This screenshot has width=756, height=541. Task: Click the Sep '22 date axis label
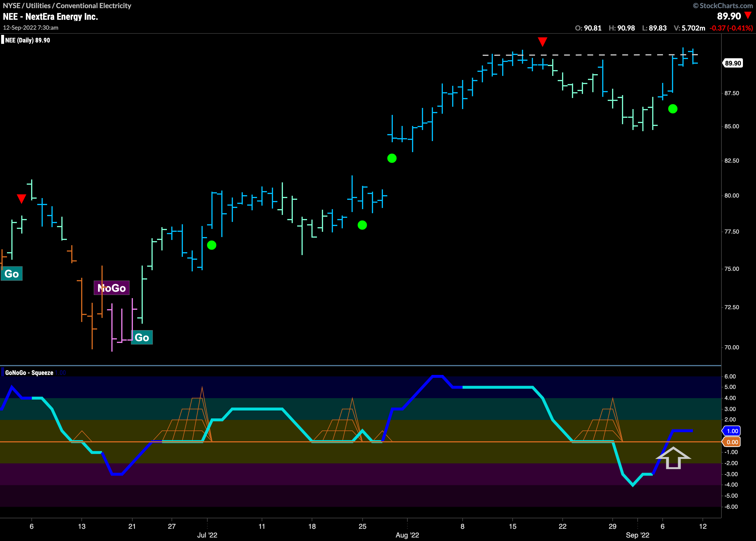(637, 535)
